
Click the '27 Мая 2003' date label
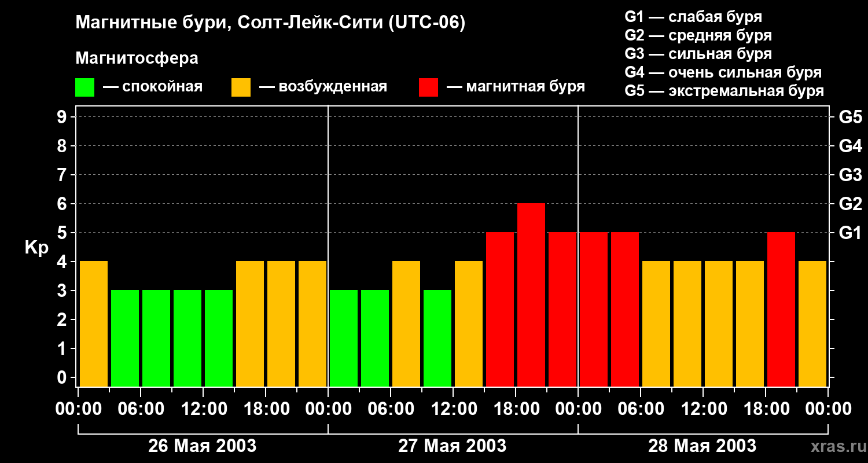click(x=452, y=446)
